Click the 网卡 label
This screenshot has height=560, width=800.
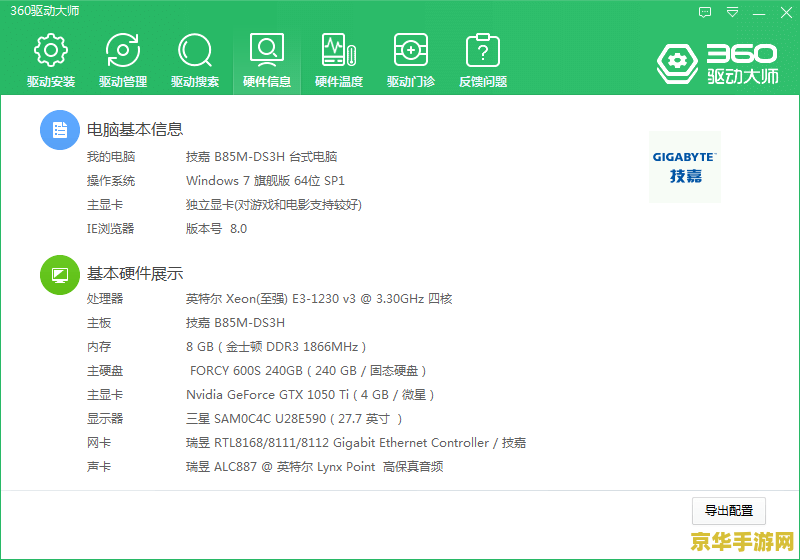99,443
